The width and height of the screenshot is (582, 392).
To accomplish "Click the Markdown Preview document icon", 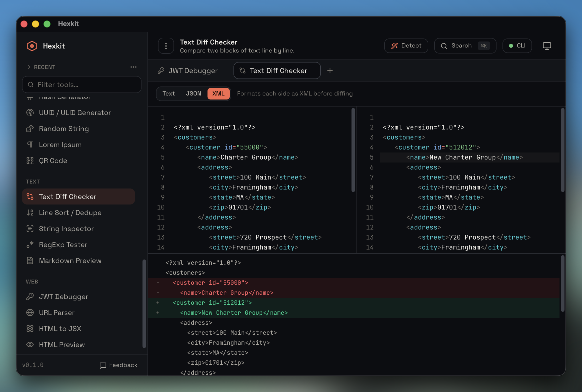I will click(x=30, y=261).
